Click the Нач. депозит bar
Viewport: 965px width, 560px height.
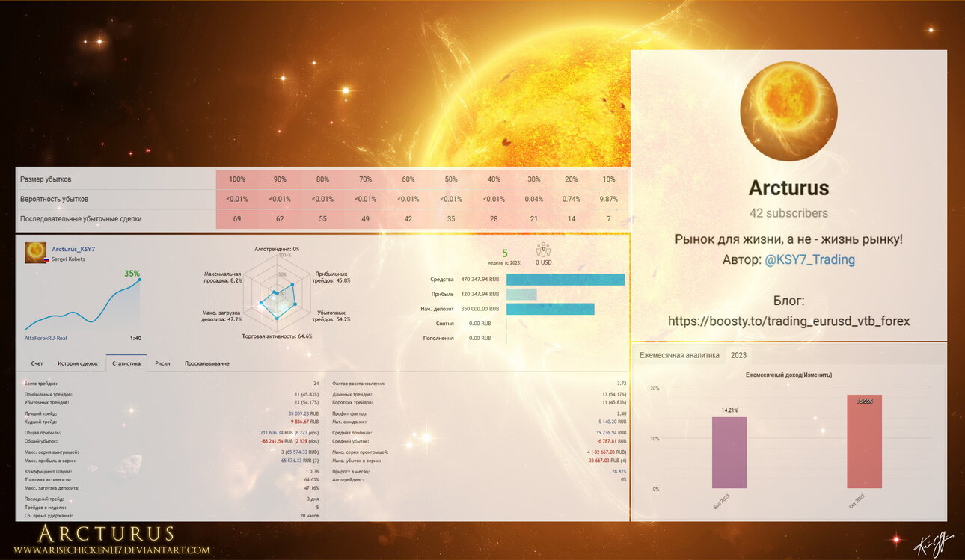point(551,309)
